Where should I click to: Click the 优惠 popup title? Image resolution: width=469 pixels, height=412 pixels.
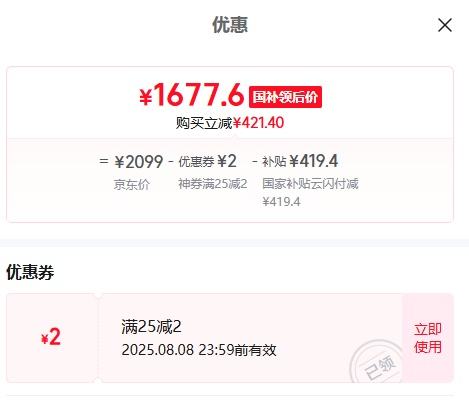[230, 25]
